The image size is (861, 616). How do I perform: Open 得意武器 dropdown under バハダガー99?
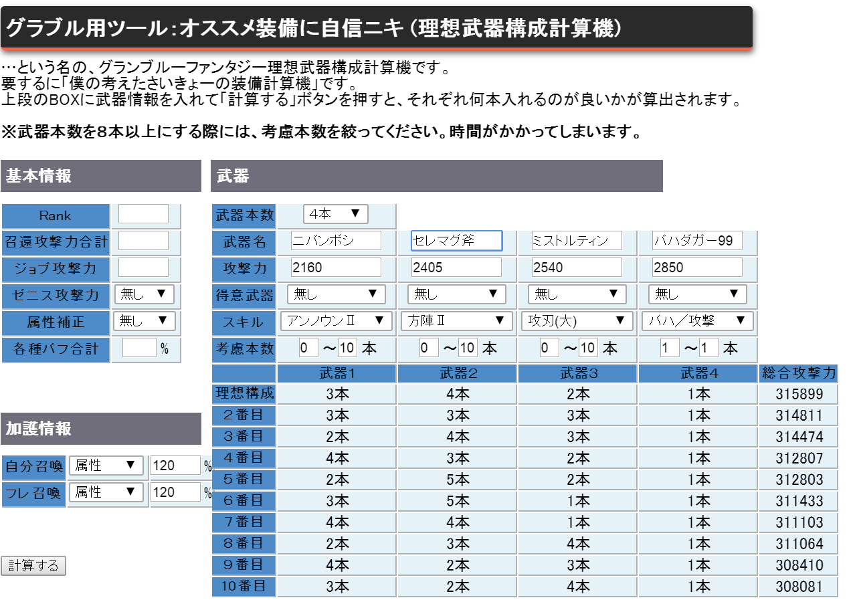tap(698, 294)
